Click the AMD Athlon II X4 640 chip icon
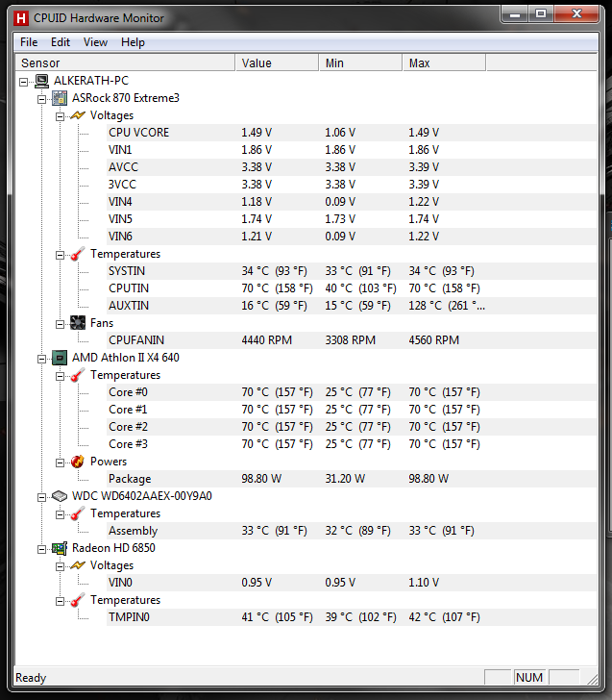This screenshot has width=612, height=700. [x=60, y=358]
